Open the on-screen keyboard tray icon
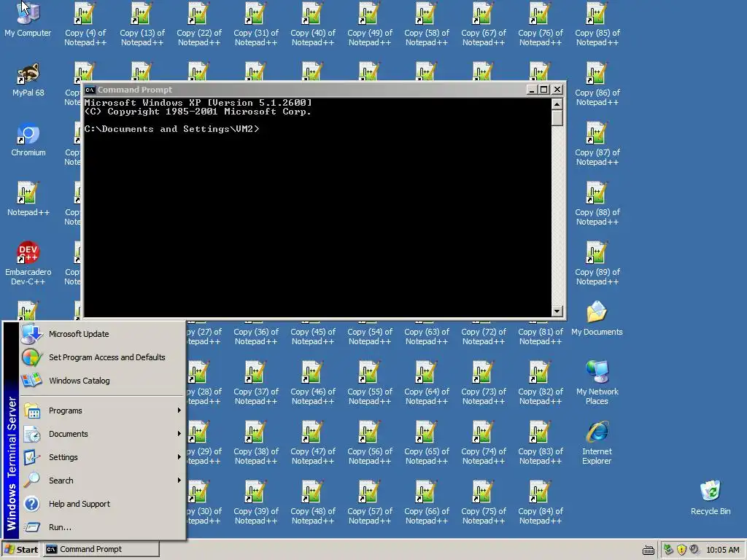747x560 pixels. tap(649, 550)
